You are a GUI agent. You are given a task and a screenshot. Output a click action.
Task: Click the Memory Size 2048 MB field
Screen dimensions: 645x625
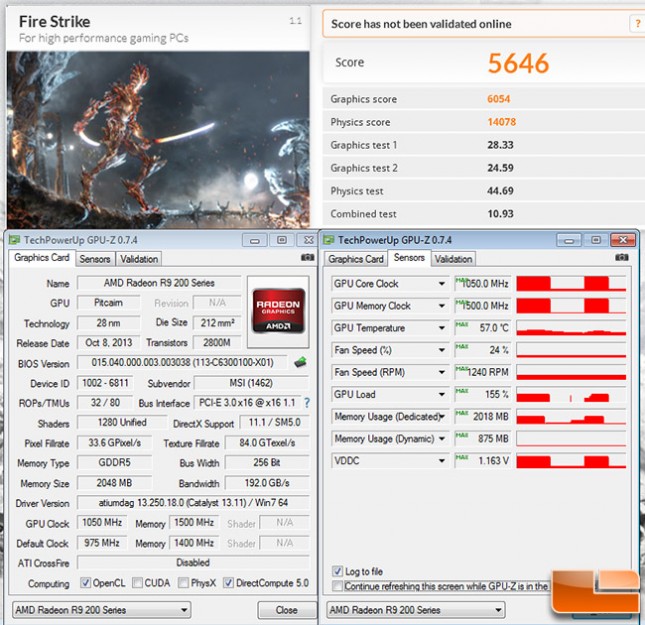(x=114, y=483)
